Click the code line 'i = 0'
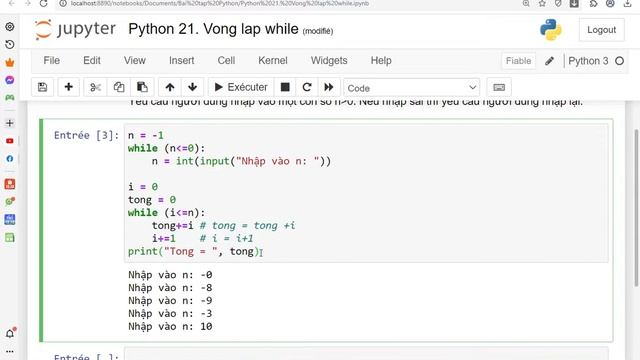This screenshot has height=360, width=640. tap(142, 187)
